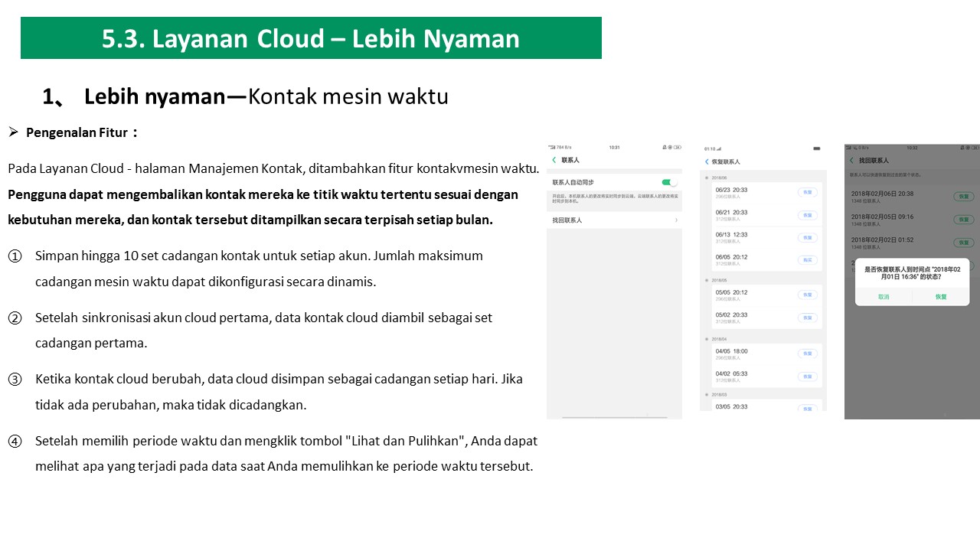Expand the 找回联系人 row chevron
Image resolution: width=980 pixels, height=551 pixels.
point(675,220)
